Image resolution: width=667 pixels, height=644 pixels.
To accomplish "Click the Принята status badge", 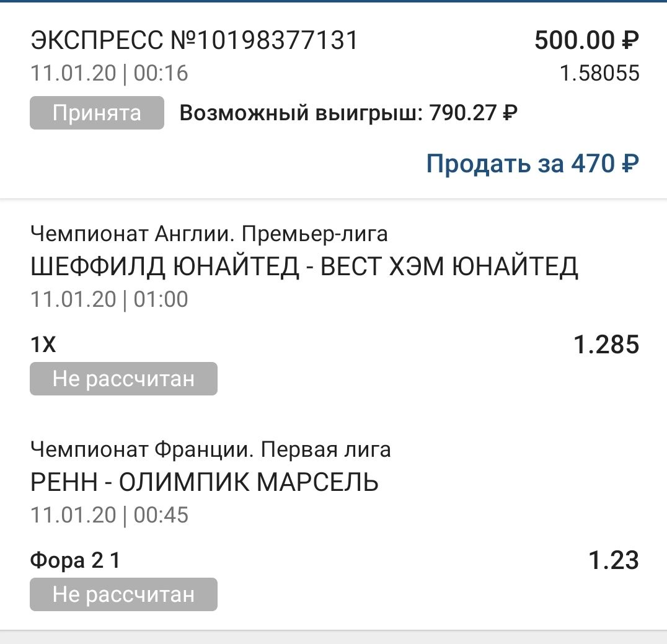I will (x=97, y=113).
